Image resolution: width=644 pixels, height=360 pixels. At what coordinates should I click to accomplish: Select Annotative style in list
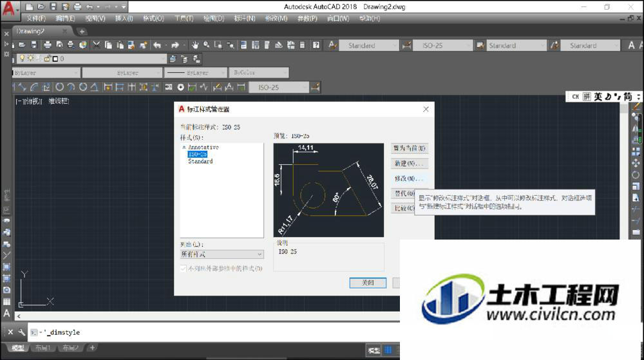tap(204, 147)
